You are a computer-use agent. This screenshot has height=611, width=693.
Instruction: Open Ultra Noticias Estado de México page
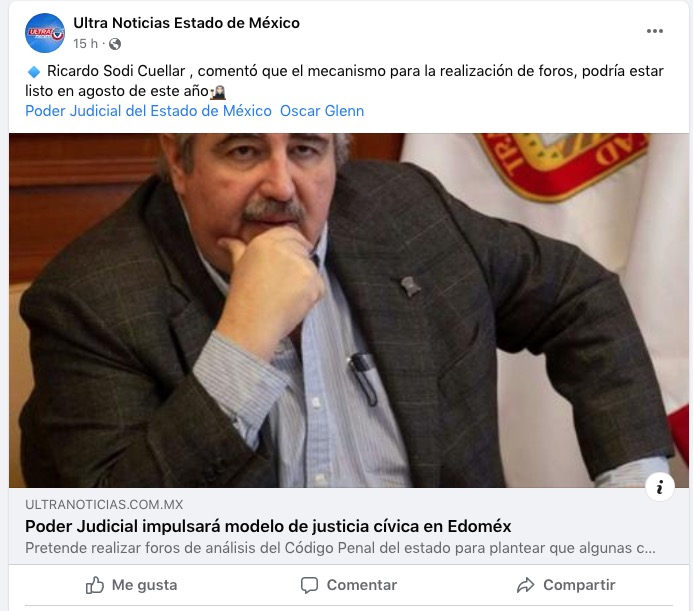[x=186, y=23]
